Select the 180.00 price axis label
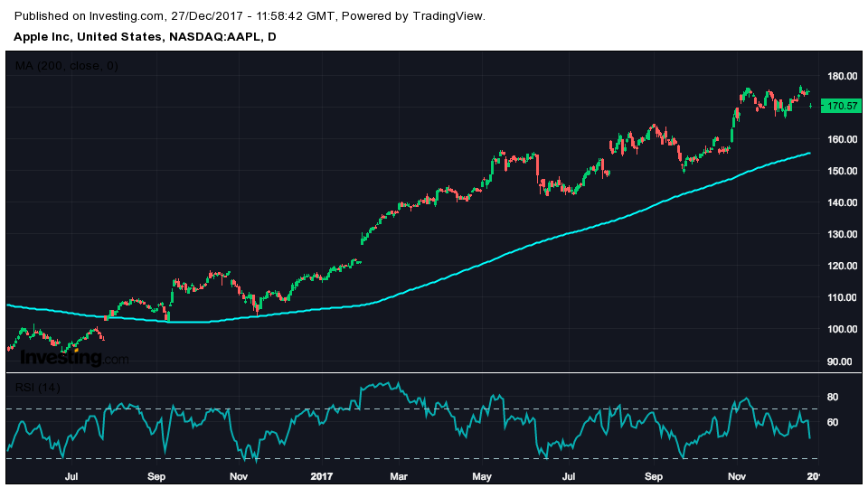The image size is (868, 488). [842, 76]
